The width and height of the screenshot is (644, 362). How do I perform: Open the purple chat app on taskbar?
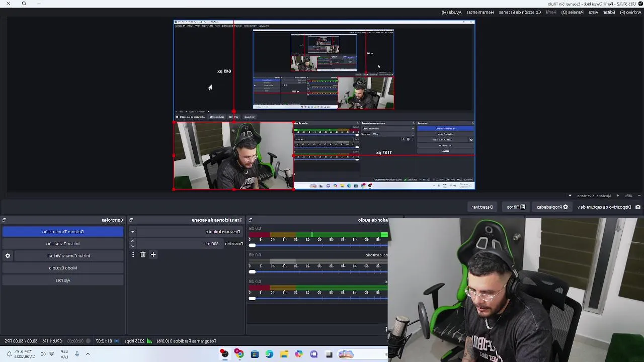314,354
